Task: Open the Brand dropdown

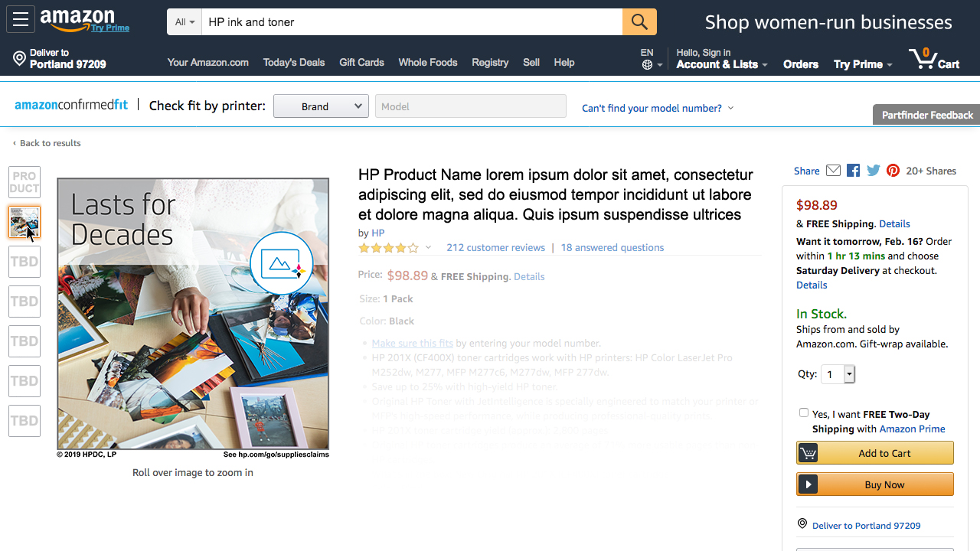Action: 321,106
